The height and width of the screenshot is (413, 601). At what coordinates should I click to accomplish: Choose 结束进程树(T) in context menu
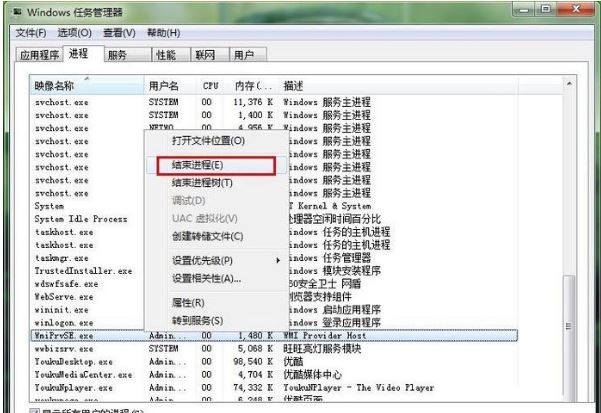216,183
